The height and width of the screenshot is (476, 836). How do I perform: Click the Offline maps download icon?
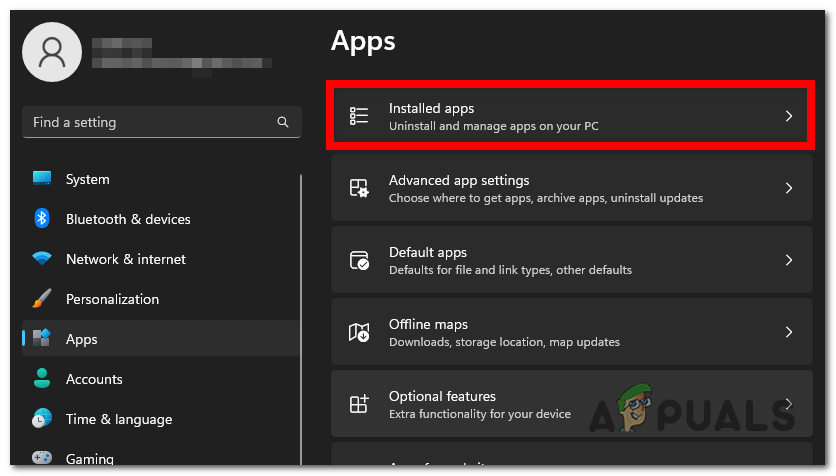coord(359,332)
